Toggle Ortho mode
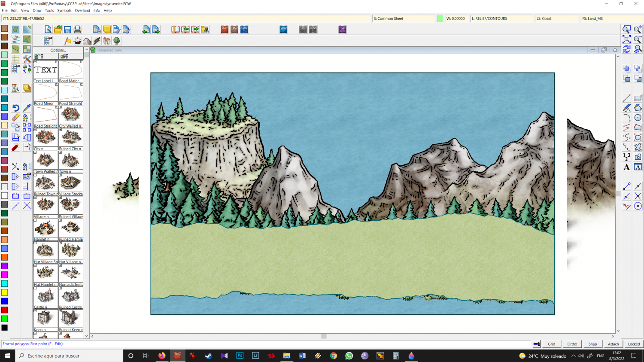Image resolution: width=644 pixels, height=362 pixels. [572, 344]
